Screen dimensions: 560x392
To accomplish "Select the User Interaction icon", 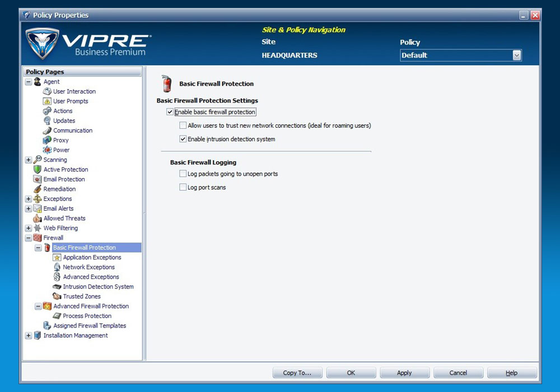I will [47, 91].
